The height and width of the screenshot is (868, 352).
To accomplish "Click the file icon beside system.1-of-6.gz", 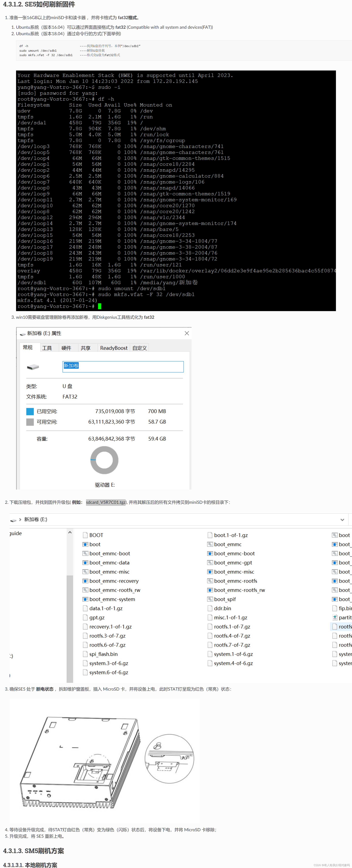I will pyautogui.click(x=210, y=654).
